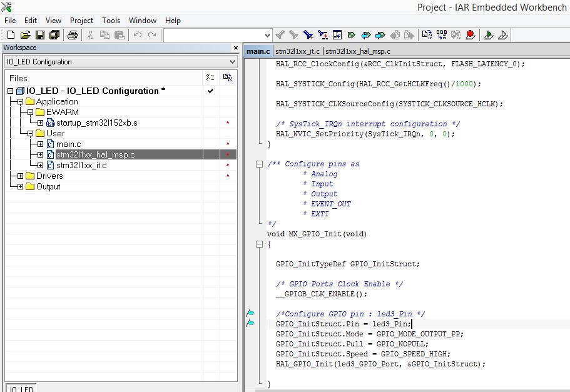Open the View menu

53,21
